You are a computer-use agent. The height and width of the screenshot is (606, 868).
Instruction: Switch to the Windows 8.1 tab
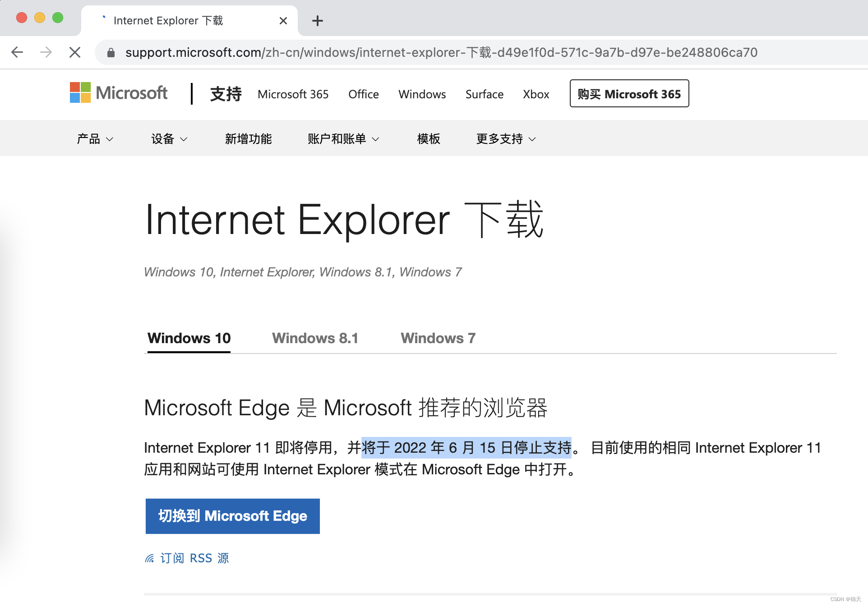(315, 338)
